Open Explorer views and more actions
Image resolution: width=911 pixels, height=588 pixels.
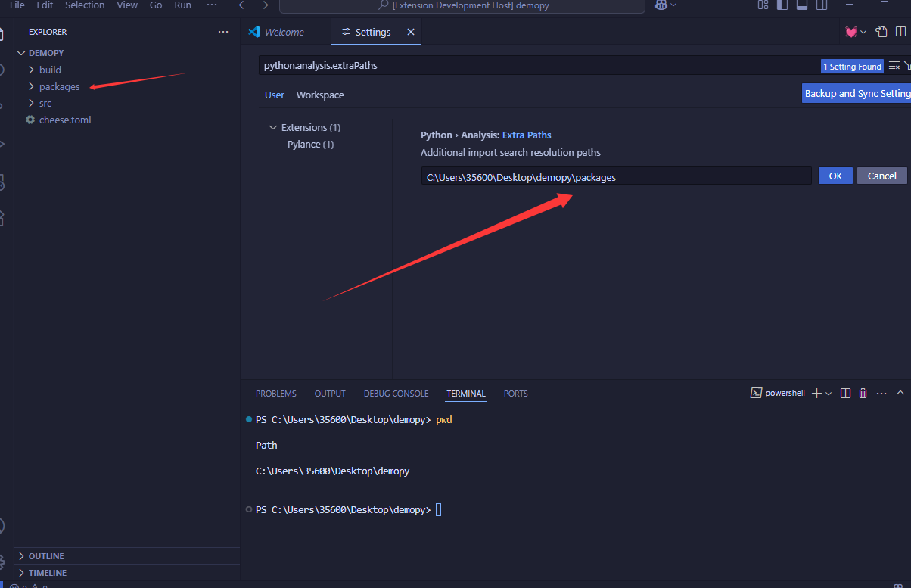click(x=222, y=32)
